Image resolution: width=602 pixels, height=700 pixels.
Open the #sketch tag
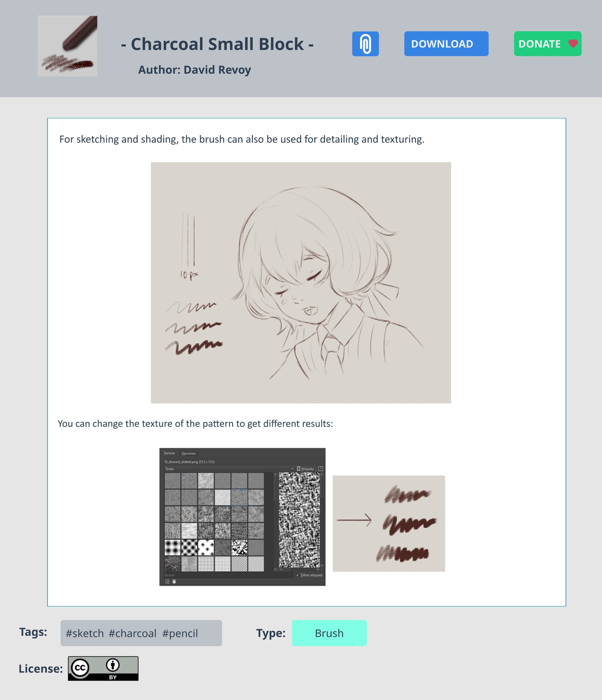point(84,633)
